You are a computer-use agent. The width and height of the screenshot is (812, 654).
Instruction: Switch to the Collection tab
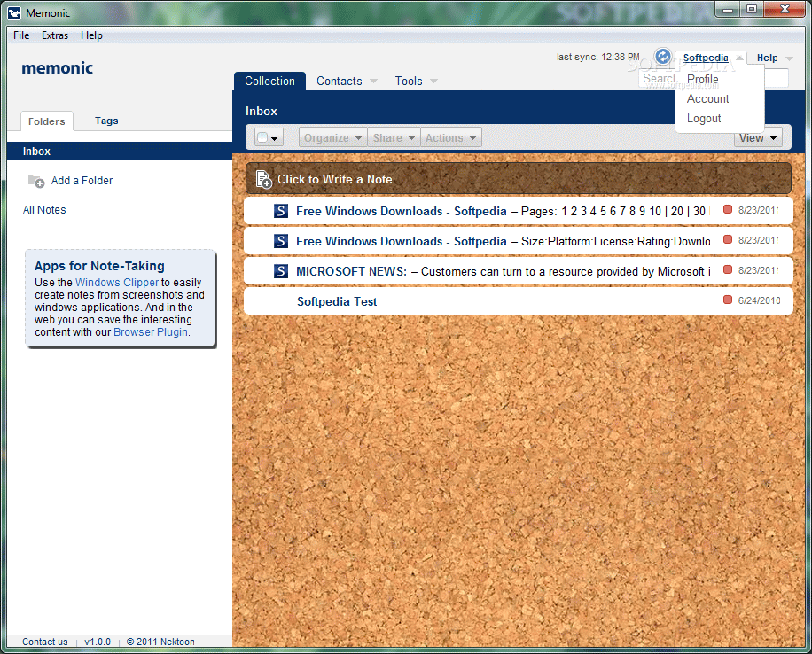click(x=269, y=82)
